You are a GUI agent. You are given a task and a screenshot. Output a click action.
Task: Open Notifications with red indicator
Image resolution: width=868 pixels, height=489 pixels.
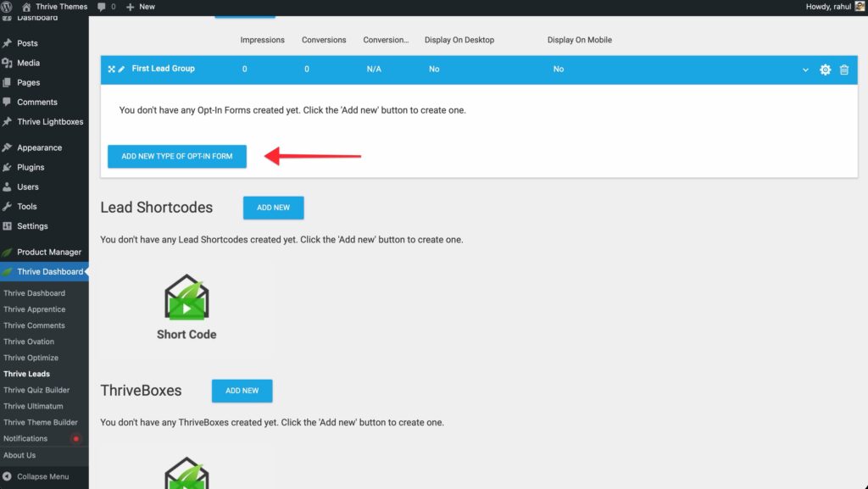coord(25,438)
